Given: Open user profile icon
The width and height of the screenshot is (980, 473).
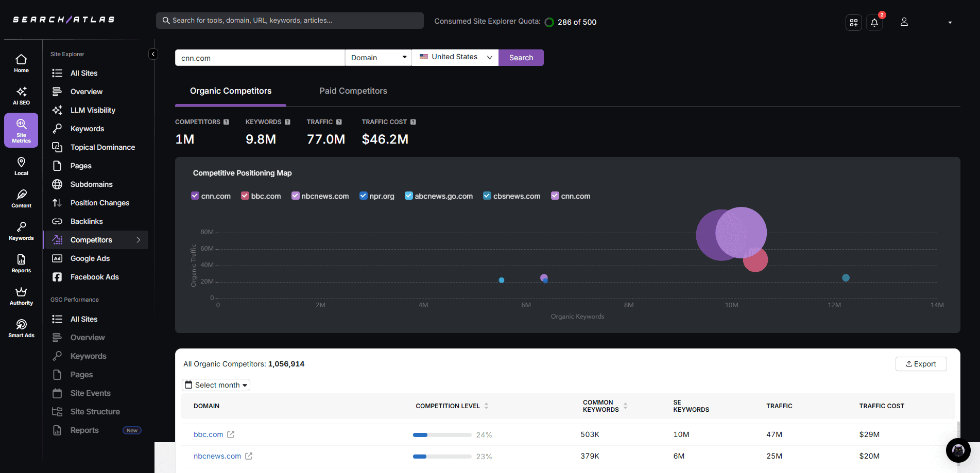Looking at the screenshot, I should pos(904,22).
